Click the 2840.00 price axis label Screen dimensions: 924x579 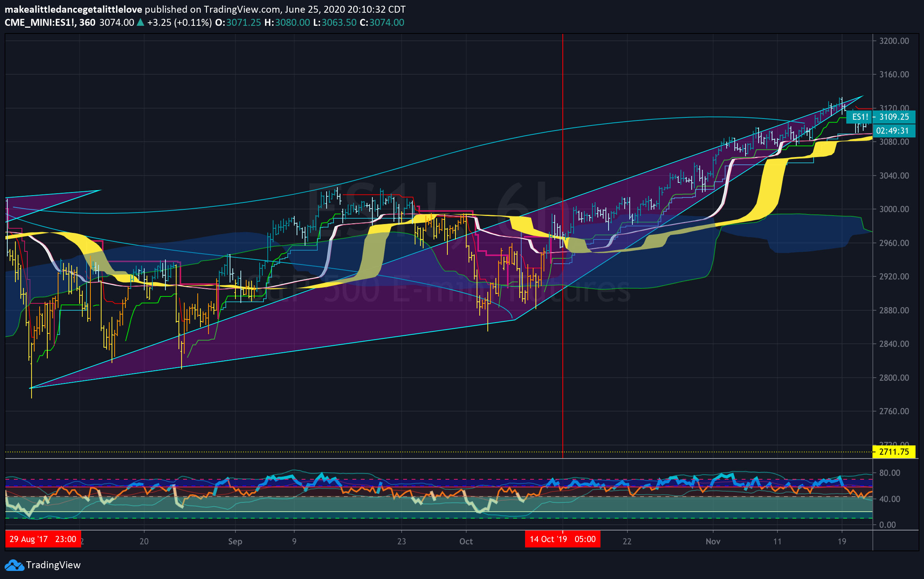click(894, 344)
